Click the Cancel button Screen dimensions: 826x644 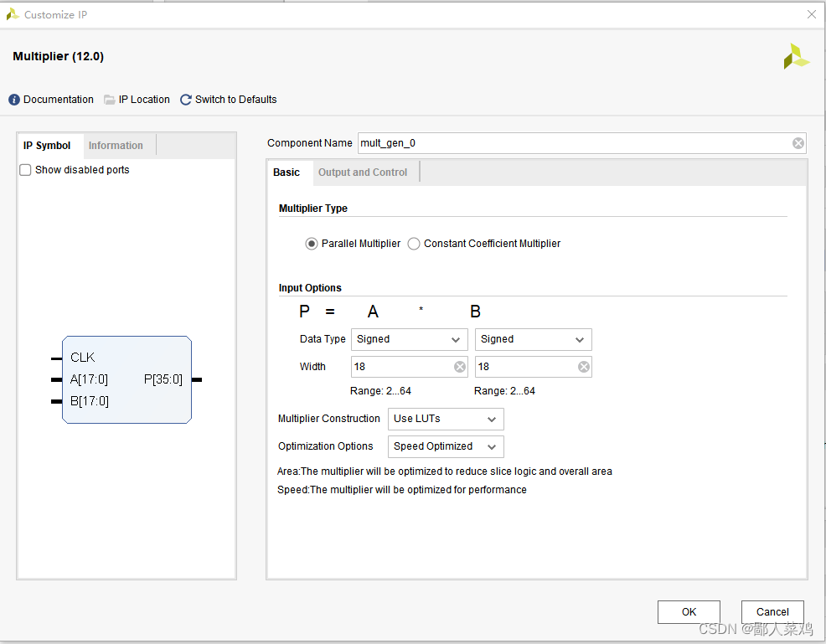(772, 612)
